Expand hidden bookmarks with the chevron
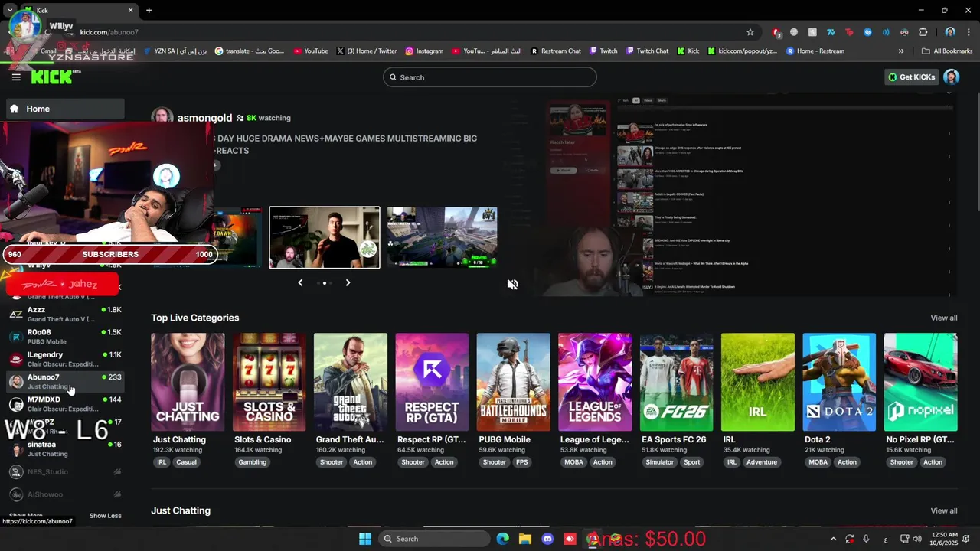Viewport: 980px width, 551px height. pyautogui.click(x=901, y=51)
